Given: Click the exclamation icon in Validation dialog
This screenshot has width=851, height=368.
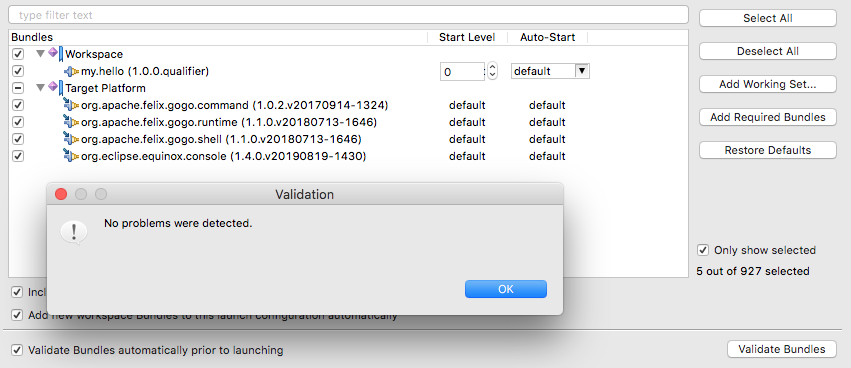Looking at the screenshot, I should (x=74, y=233).
